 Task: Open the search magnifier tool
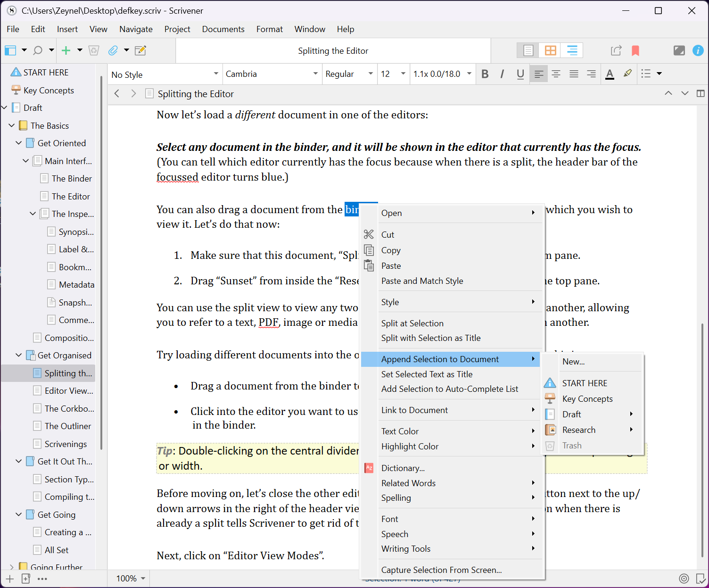click(38, 50)
